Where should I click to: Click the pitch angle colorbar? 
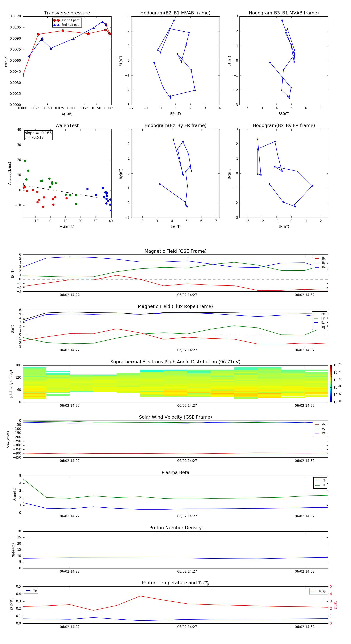pyautogui.click(x=331, y=384)
